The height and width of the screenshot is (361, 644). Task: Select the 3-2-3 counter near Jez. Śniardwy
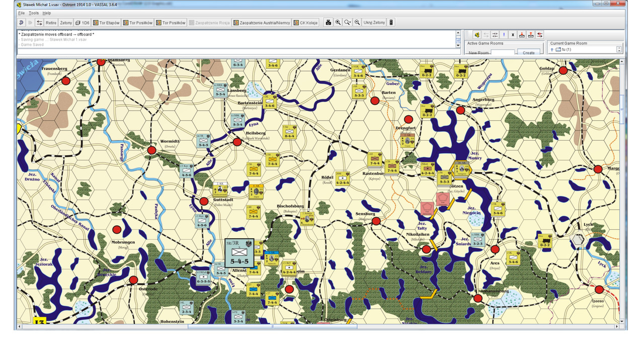click(477, 239)
